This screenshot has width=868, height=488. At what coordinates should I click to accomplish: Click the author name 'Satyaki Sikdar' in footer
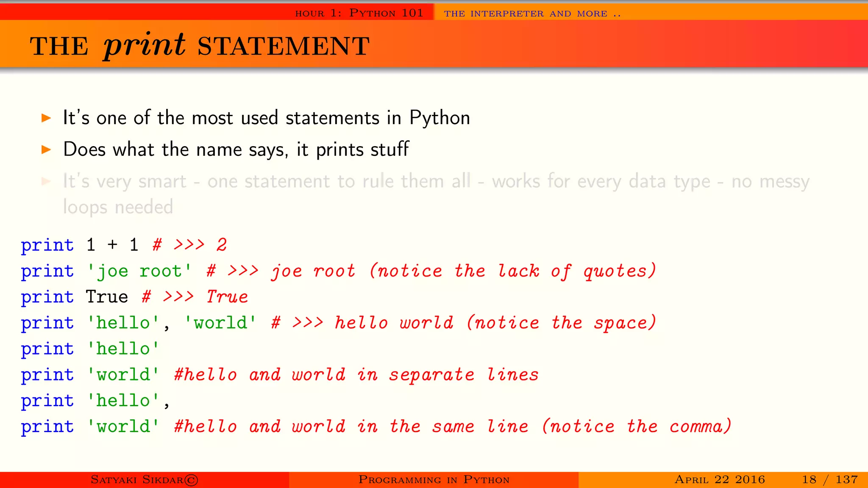(x=137, y=480)
